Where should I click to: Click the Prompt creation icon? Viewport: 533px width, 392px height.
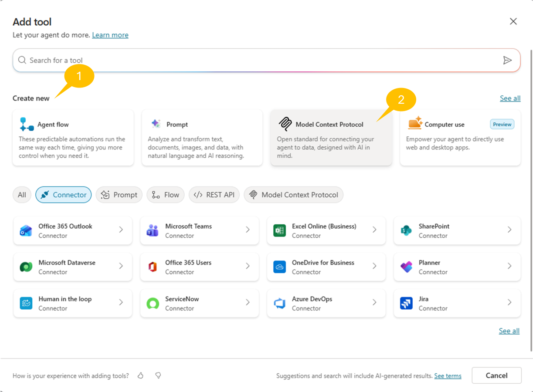point(155,124)
